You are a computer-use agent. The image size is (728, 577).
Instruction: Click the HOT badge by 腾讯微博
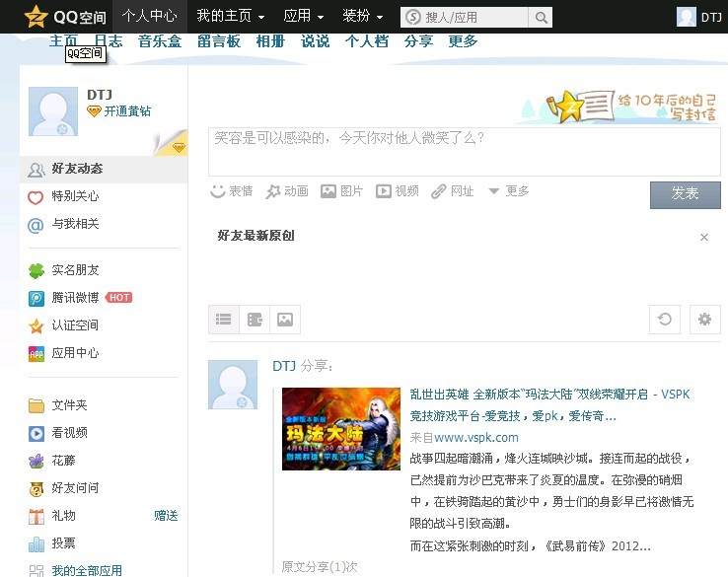(x=119, y=298)
